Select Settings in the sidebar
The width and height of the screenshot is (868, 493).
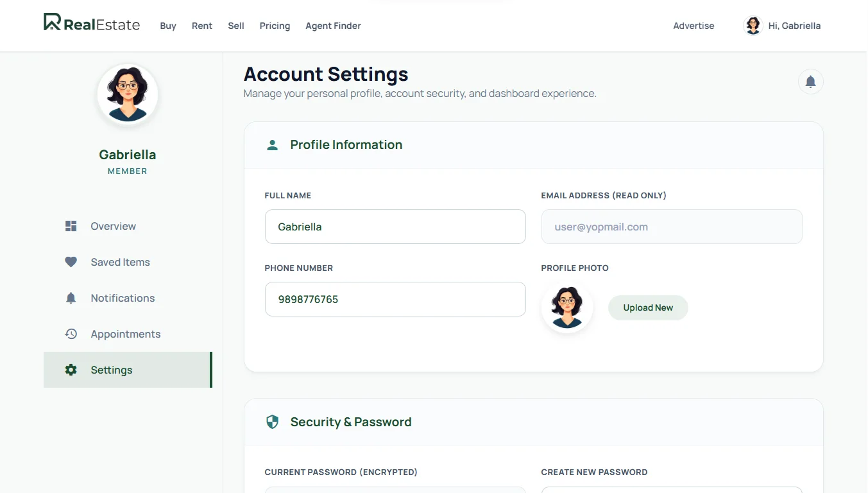[128, 370]
